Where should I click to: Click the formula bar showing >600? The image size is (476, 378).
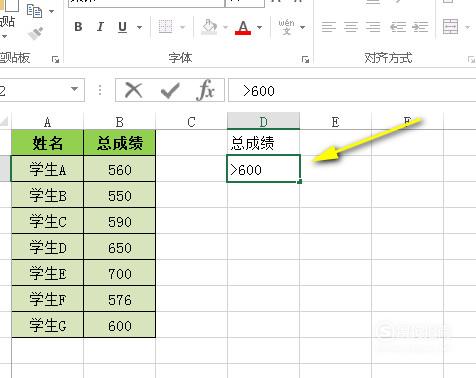[352, 91]
